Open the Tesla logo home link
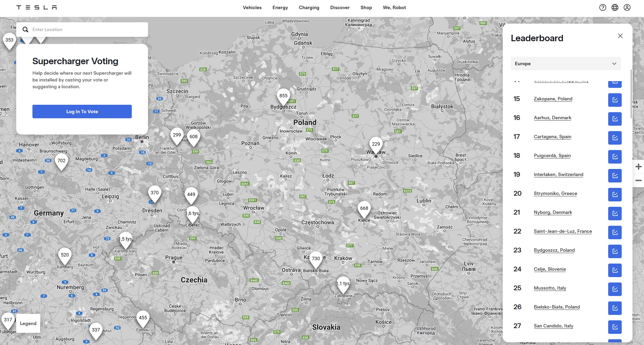 pyautogui.click(x=36, y=7)
